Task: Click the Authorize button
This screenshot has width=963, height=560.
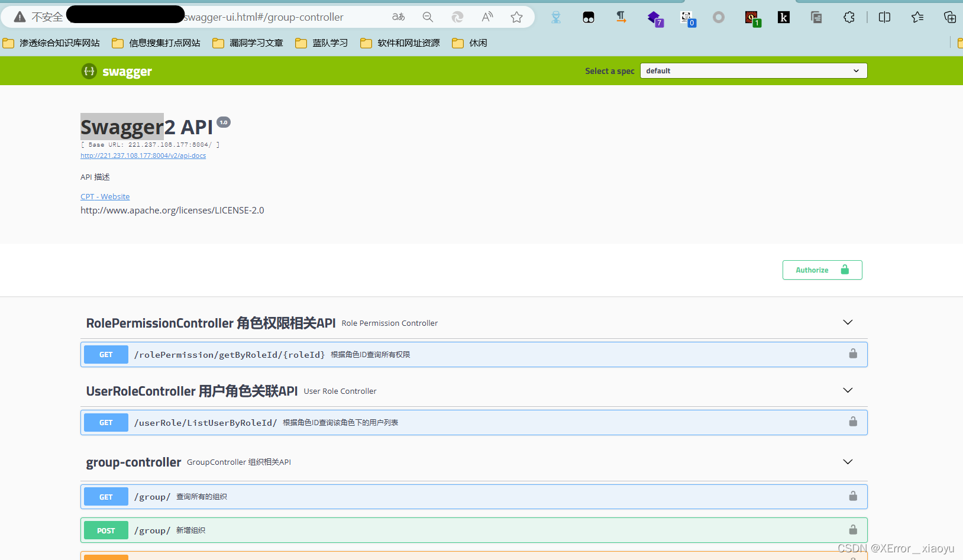Action: click(x=822, y=270)
